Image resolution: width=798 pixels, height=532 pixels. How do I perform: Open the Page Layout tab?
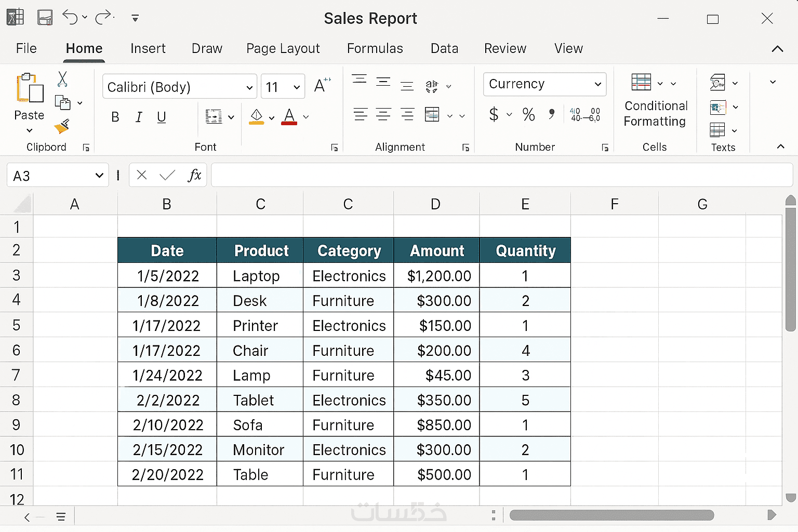(283, 48)
